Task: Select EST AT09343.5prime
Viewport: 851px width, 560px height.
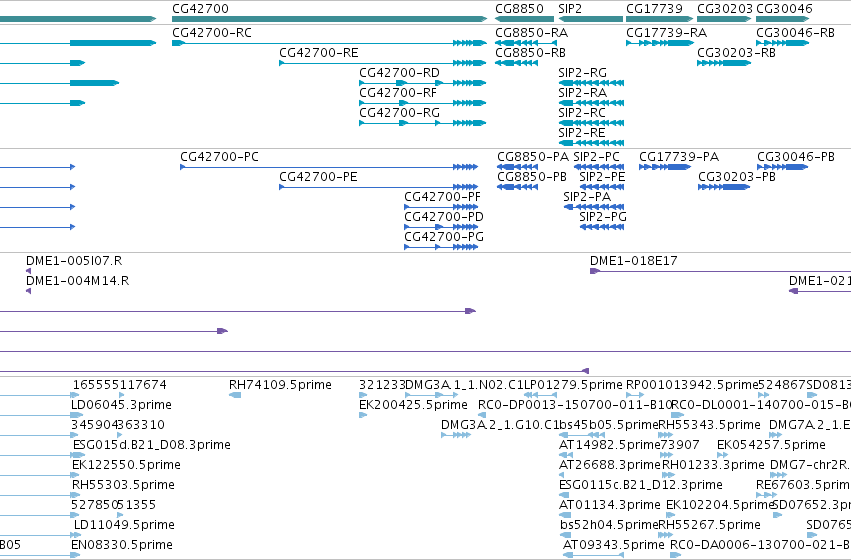Action: click(593, 555)
